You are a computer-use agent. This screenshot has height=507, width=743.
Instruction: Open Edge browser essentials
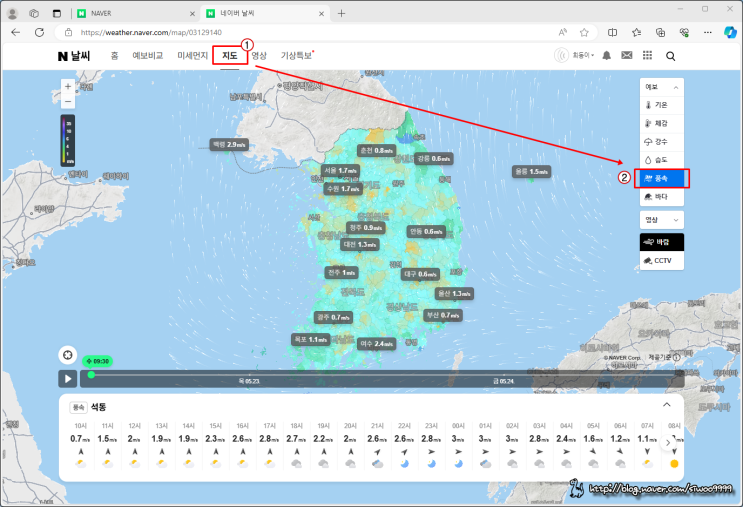(x=684, y=32)
